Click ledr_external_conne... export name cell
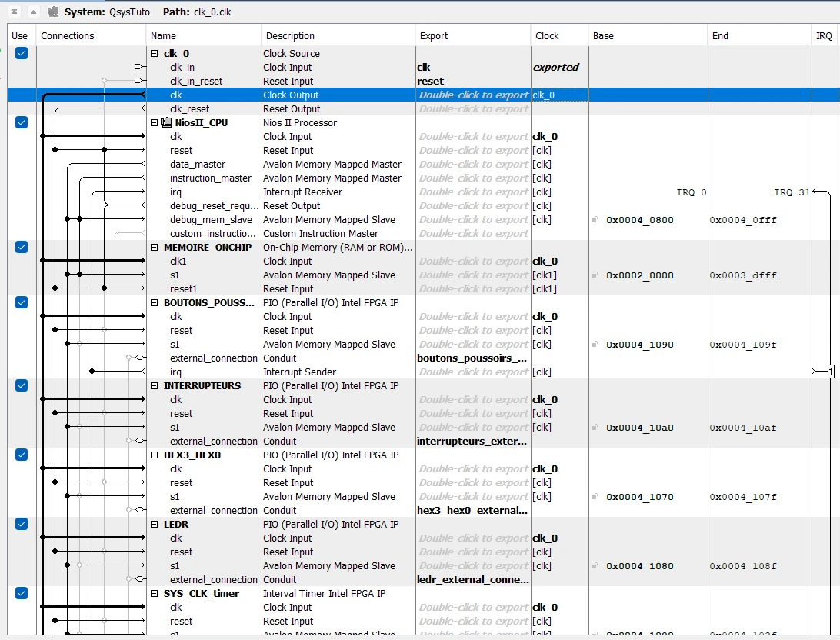Screen dimensions: 840x640 pos(473,579)
